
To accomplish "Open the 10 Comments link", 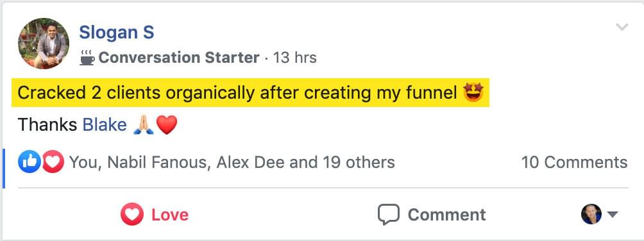I will (574, 162).
